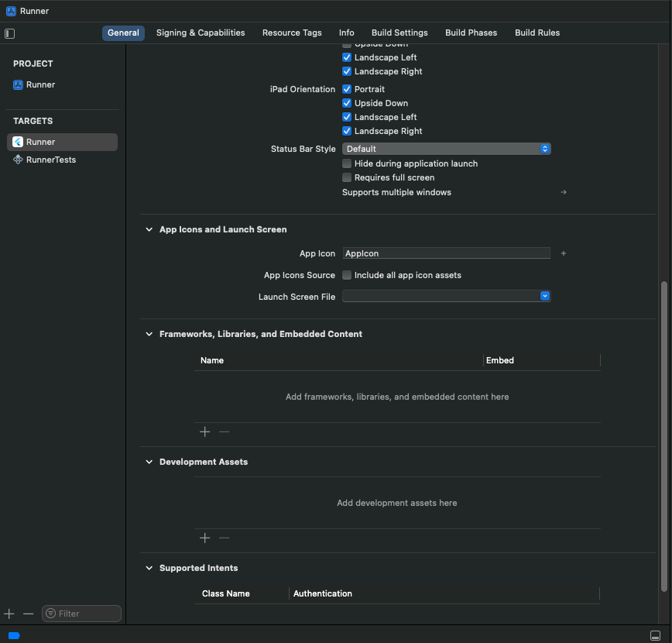Image resolution: width=672 pixels, height=643 pixels.
Task: Click the plus button under Development Assets
Action: pyautogui.click(x=204, y=538)
